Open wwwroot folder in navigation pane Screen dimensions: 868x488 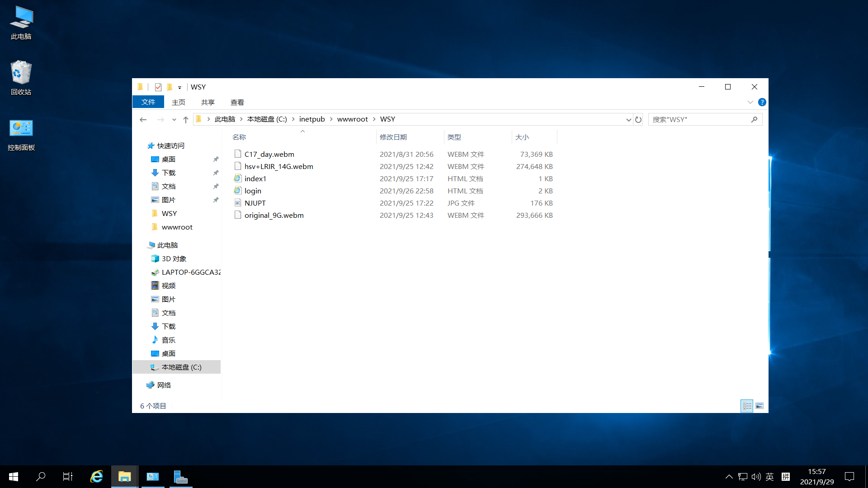tap(177, 227)
